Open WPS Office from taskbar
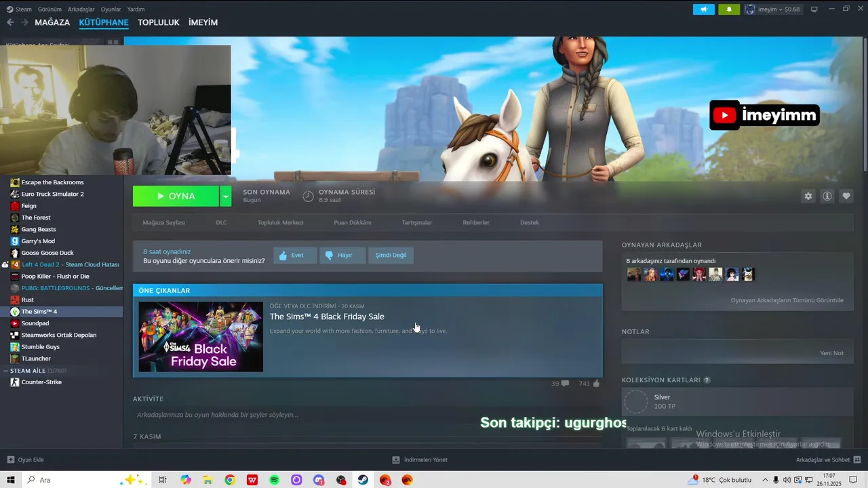Screen dimensions: 868x488 click(x=252, y=480)
